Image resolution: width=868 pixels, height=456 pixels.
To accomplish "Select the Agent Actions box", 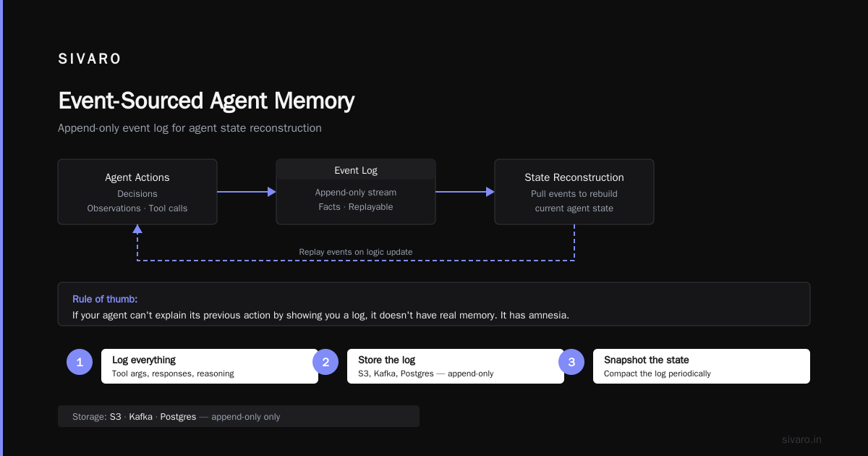I will (x=137, y=192).
